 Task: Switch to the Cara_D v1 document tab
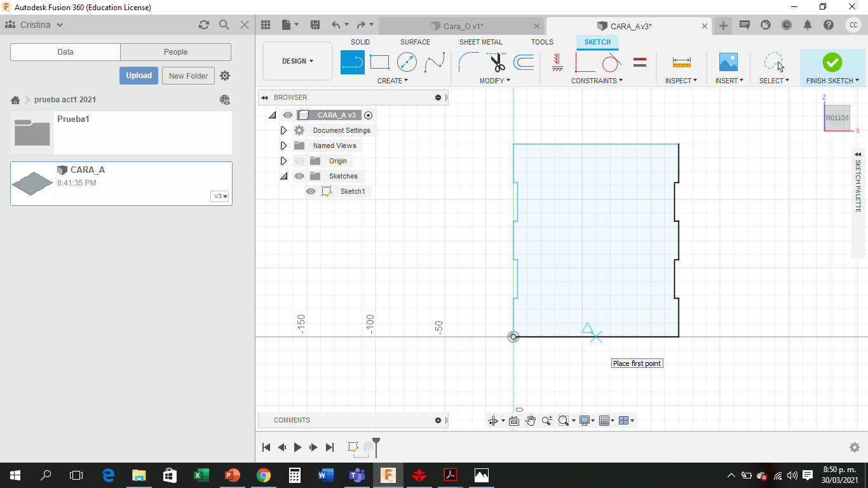pyautogui.click(x=462, y=26)
